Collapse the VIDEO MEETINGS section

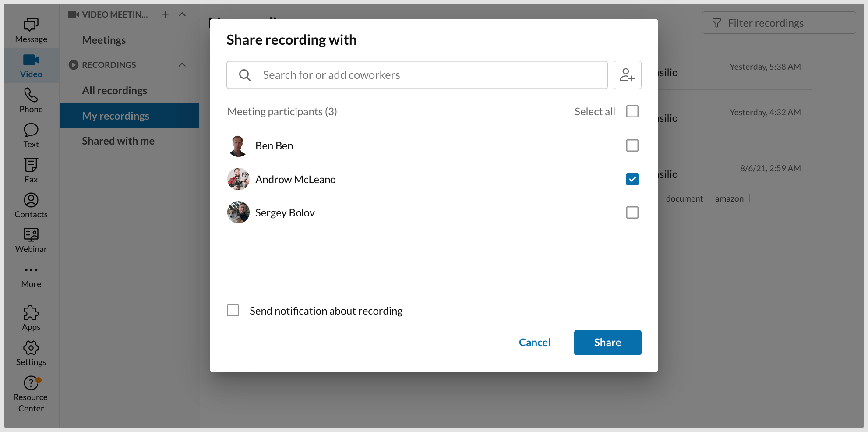point(182,14)
